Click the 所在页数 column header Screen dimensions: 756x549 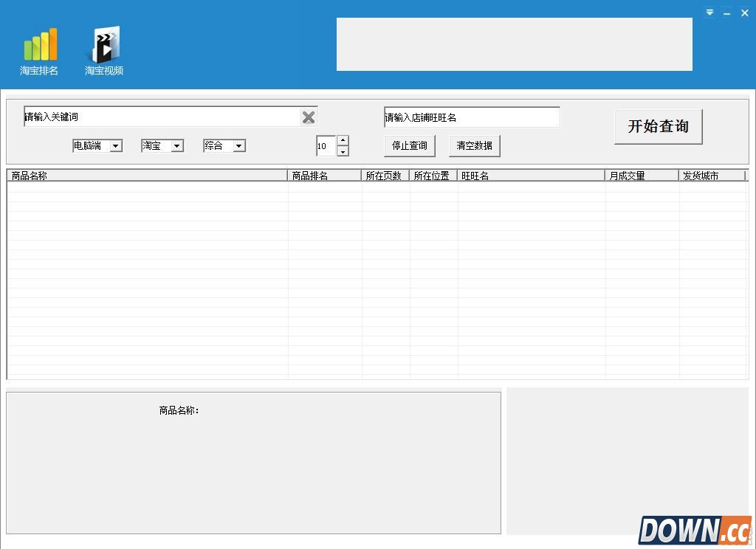coord(384,175)
